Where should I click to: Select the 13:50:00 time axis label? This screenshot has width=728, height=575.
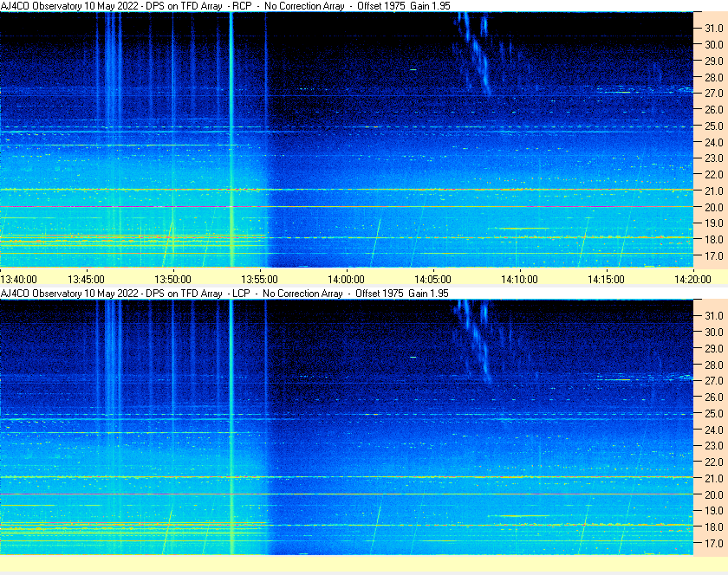172,280
